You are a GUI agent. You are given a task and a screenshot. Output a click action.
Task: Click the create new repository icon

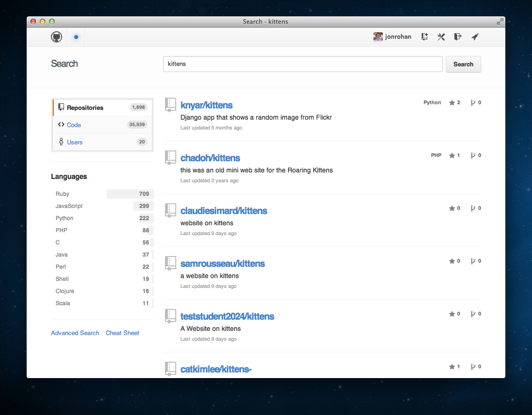[424, 37]
